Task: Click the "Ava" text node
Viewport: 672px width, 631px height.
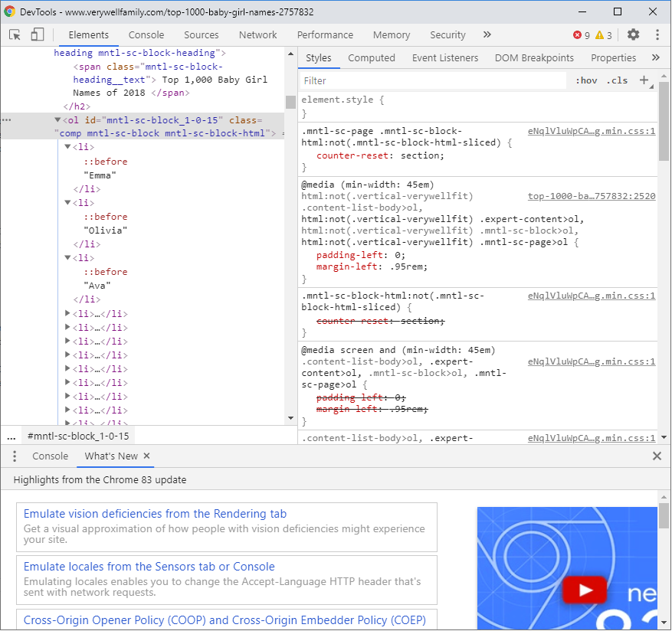Action: [x=97, y=286]
